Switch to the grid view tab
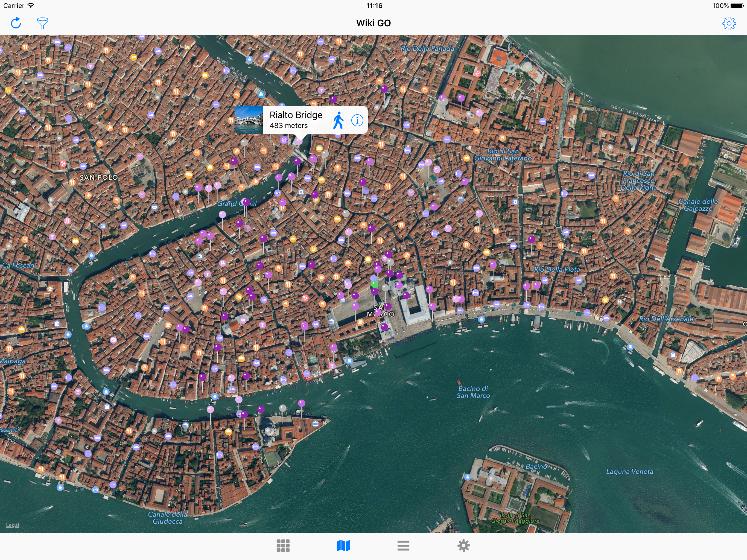 [283, 546]
